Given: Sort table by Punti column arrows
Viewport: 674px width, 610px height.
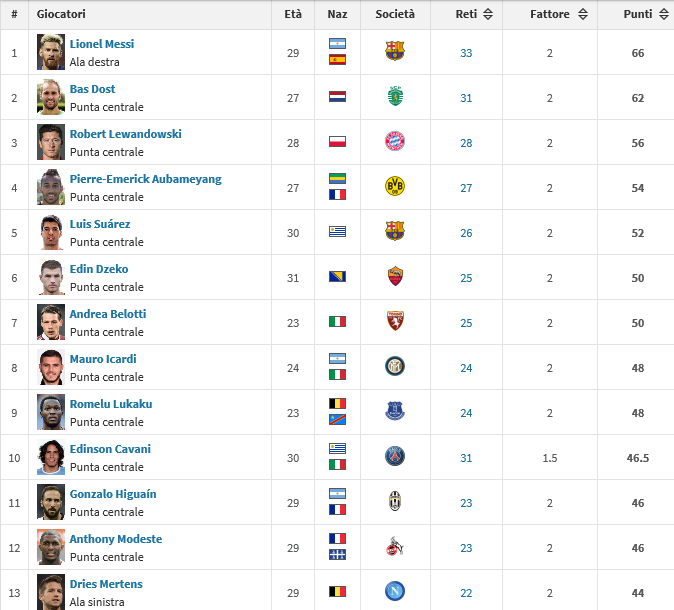Looking at the screenshot, I should pos(664,14).
